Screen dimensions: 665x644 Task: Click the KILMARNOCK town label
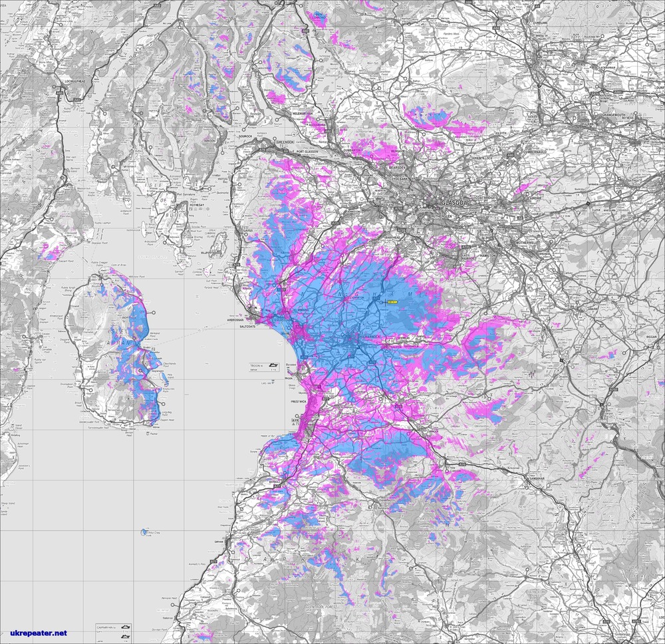[x=370, y=335]
